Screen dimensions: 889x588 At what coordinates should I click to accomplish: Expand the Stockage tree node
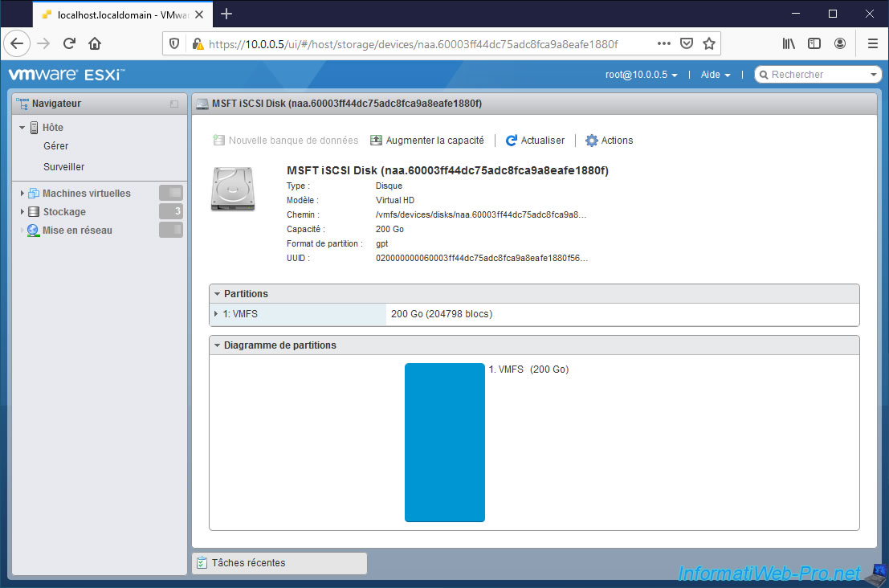click(22, 211)
